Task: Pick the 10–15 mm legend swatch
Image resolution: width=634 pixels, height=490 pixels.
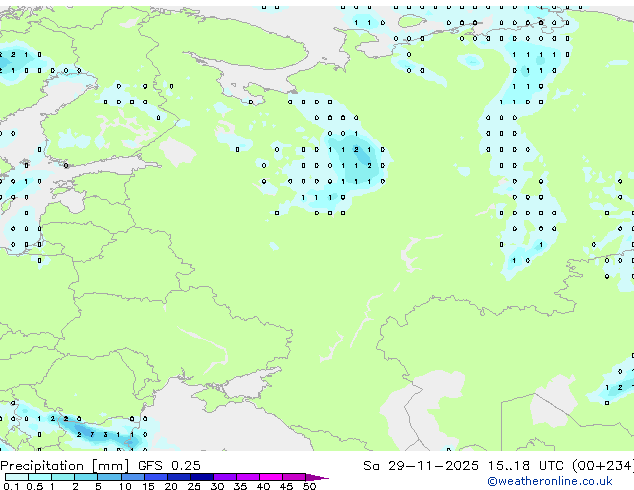Action: 132,477
